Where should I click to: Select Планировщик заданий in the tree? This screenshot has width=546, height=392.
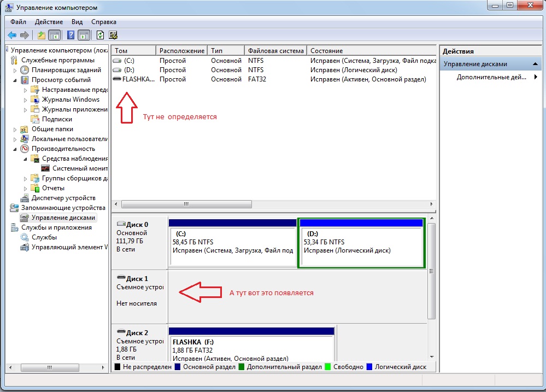tap(66, 70)
